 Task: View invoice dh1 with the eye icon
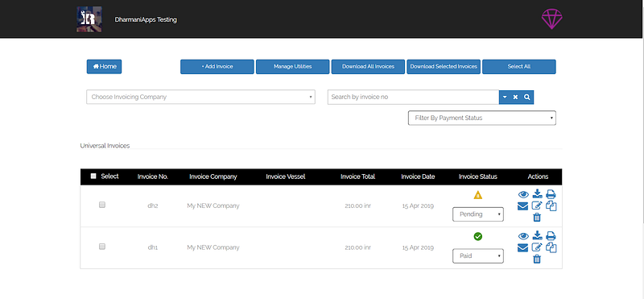(523, 236)
